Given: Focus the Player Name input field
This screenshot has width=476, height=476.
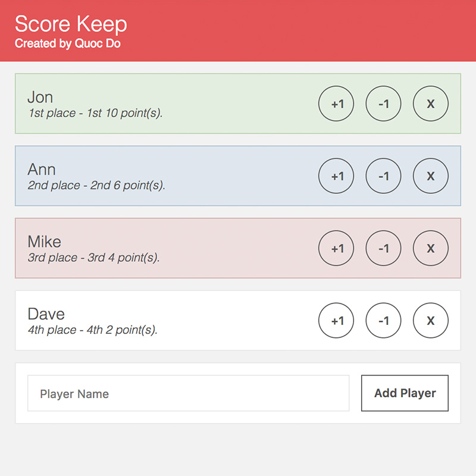Looking at the screenshot, I should click(x=188, y=393).
